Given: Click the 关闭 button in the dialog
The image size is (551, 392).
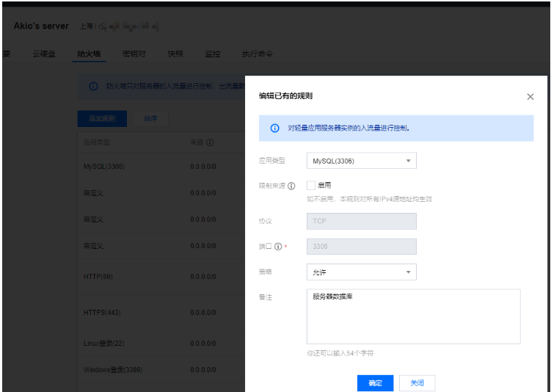Looking at the screenshot, I should pos(417,383).
